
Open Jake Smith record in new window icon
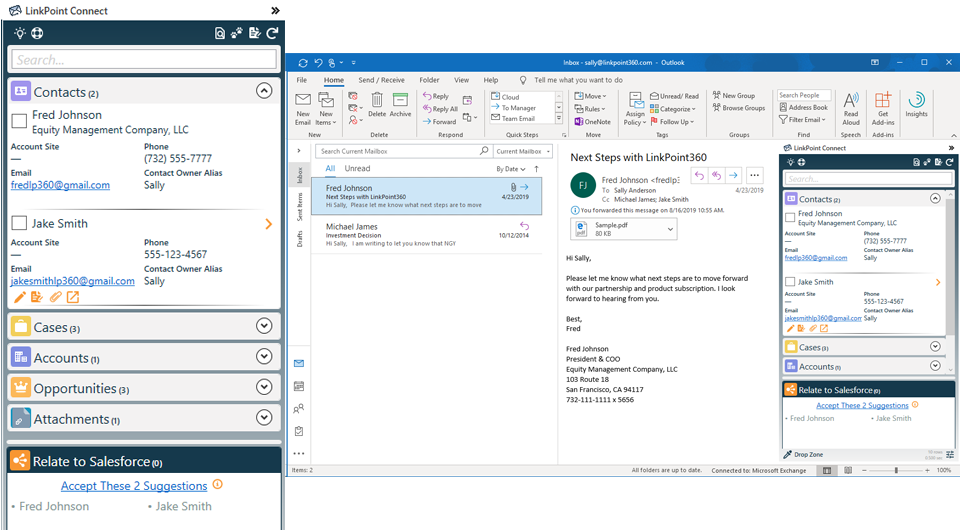(x=73, y=297)
